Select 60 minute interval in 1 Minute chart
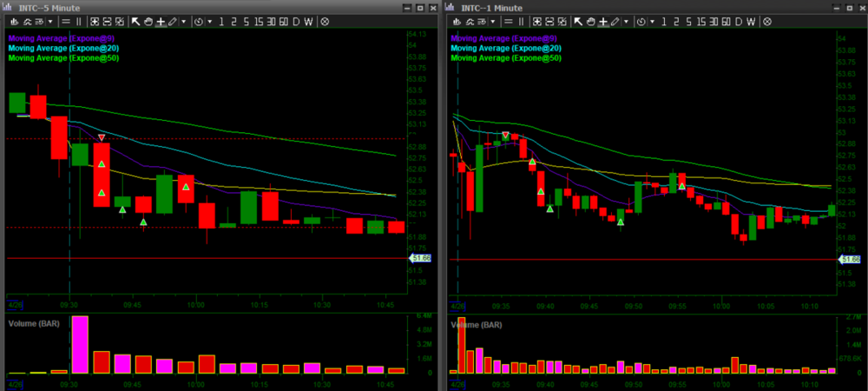Screen dimensions: 868x391 [x=726, y=21]
